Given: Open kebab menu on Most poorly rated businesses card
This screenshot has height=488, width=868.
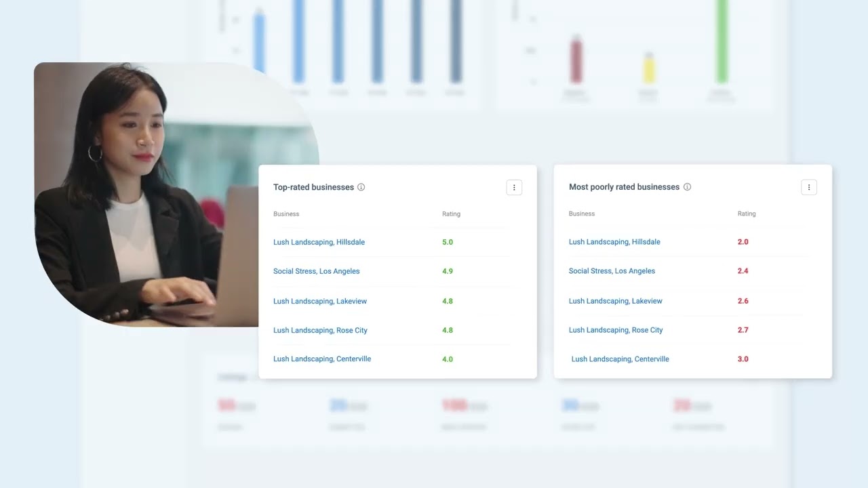Looking at the screenshot, I should pyautogui.click(x=809, y=187).
